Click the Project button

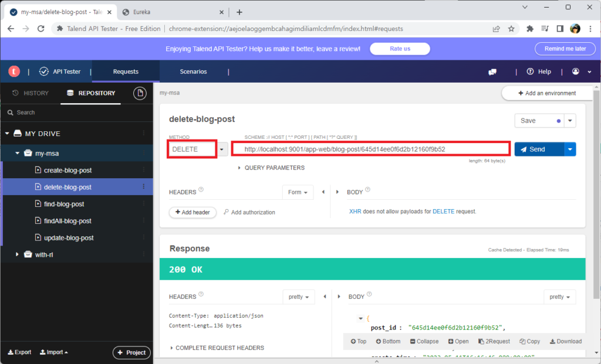point(131,352)
